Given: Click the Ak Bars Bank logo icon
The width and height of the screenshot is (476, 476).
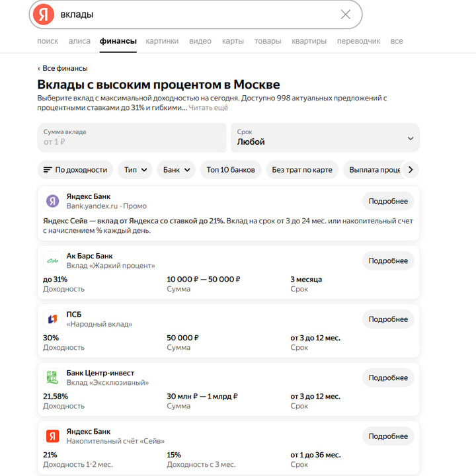Looking at the screenshot, I should 52,260.
